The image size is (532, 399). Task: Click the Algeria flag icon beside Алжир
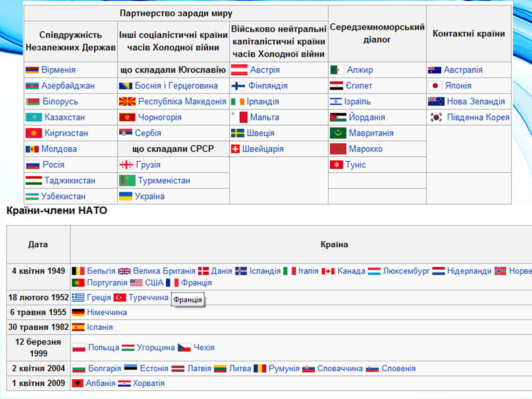coord(337,70)
